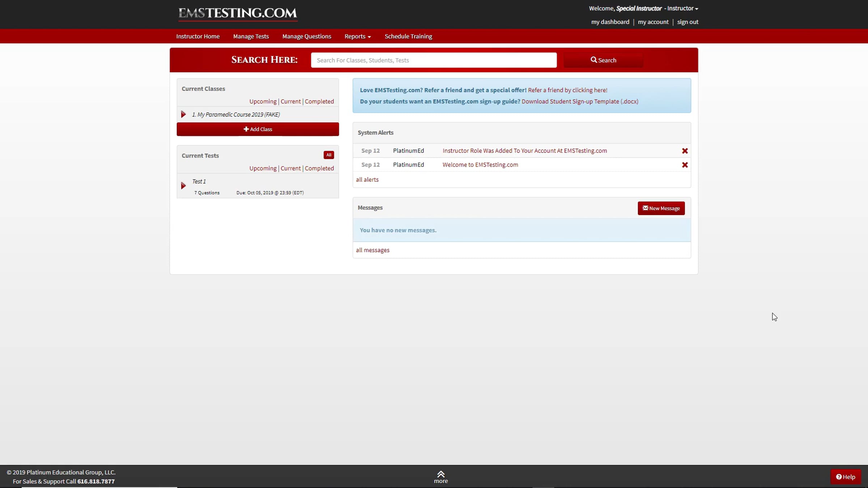Dismiss the Instructor Role alert with X

tap(685, 151)
